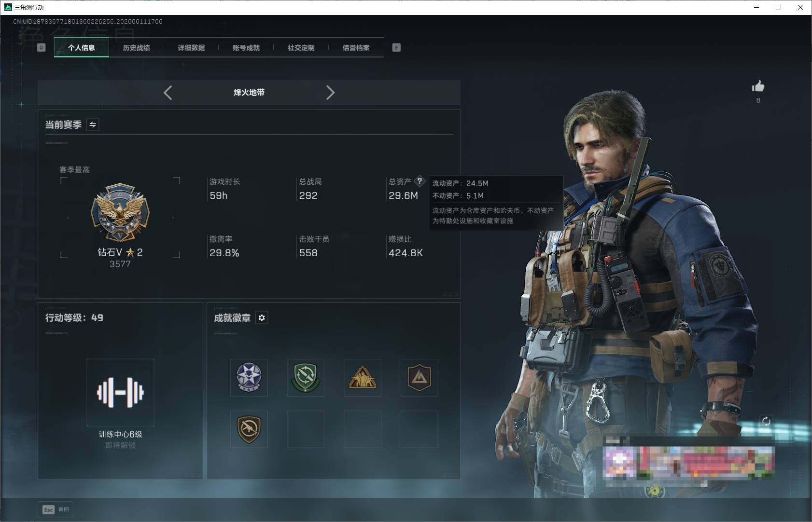Go to next mode with right chevron

click(x=330, y=93)
